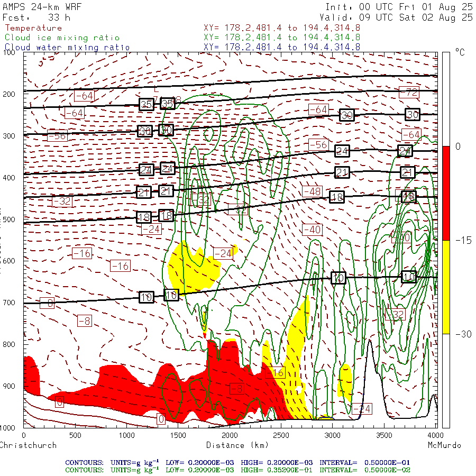The height and width of the screenshot is (476, 476).
Task: Click the '1500' distance axis label
Action: [178, 435]
